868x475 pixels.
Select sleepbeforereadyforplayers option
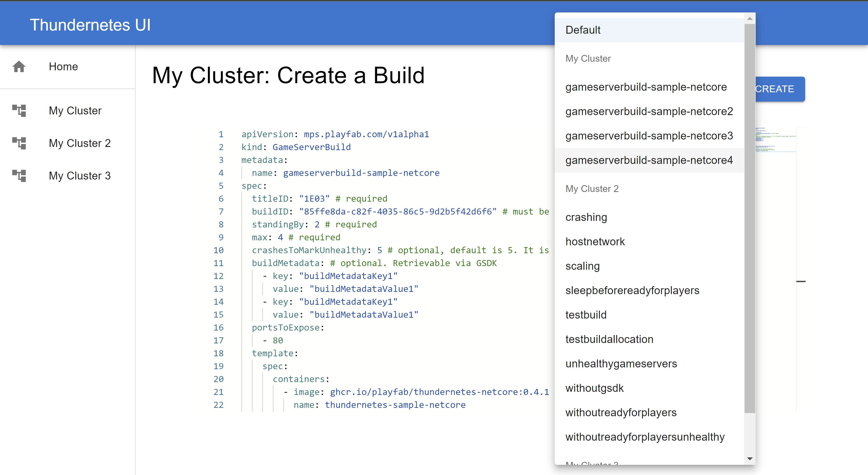[632, 291]
